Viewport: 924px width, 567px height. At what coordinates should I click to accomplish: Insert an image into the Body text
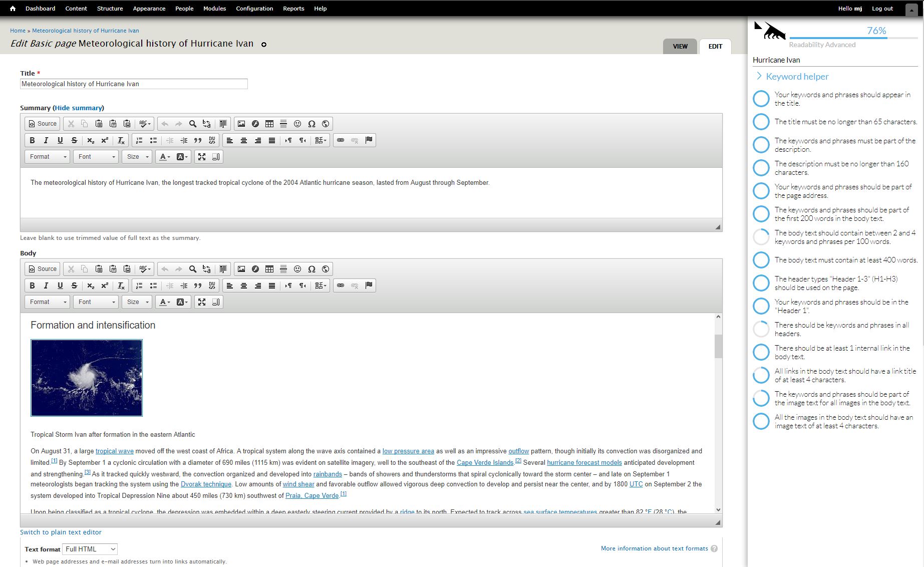click(x=241, y=269)
